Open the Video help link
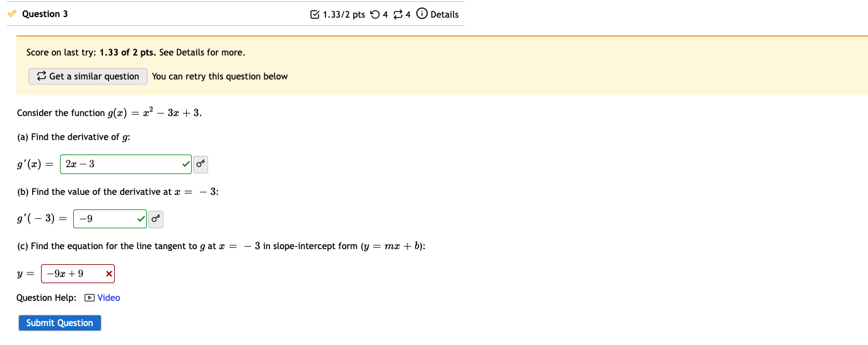This screenshot has height=345, width=868. click(108, 298)
